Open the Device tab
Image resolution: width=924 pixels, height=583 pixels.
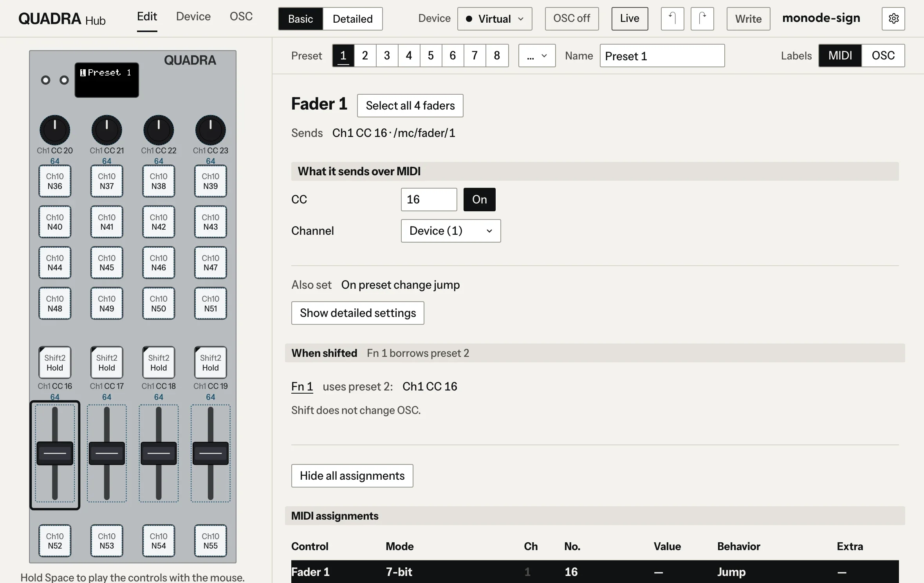tap(193, 16)
